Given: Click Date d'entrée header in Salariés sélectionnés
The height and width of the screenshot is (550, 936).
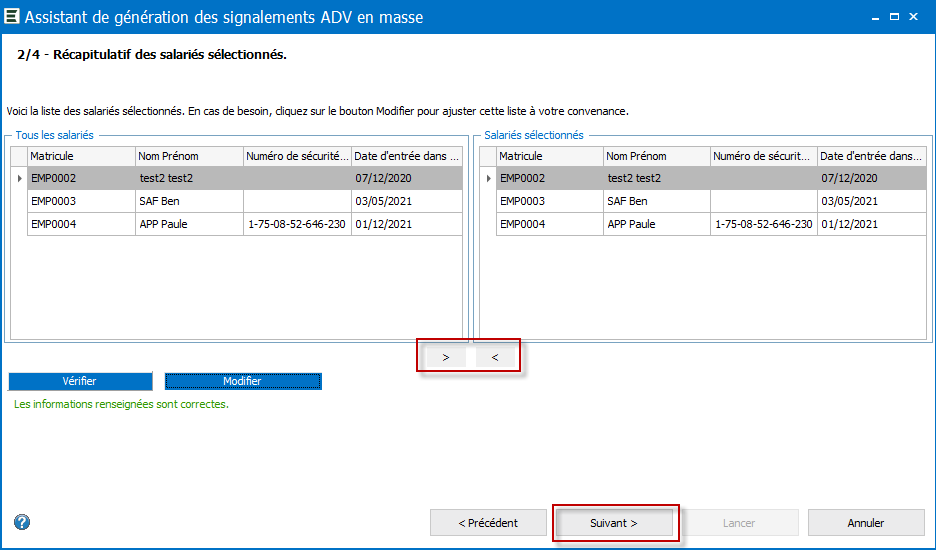Looking at the screenshot, I should click(872, 156).
